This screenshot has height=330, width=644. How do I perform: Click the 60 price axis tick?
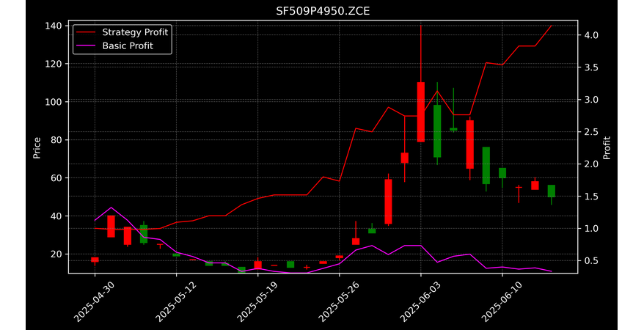56,178
